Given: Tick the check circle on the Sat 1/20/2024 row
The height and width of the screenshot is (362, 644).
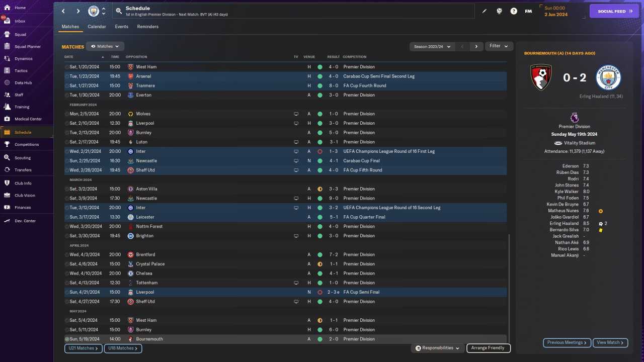Looking at the screenshot, I should tap(67, 67).
